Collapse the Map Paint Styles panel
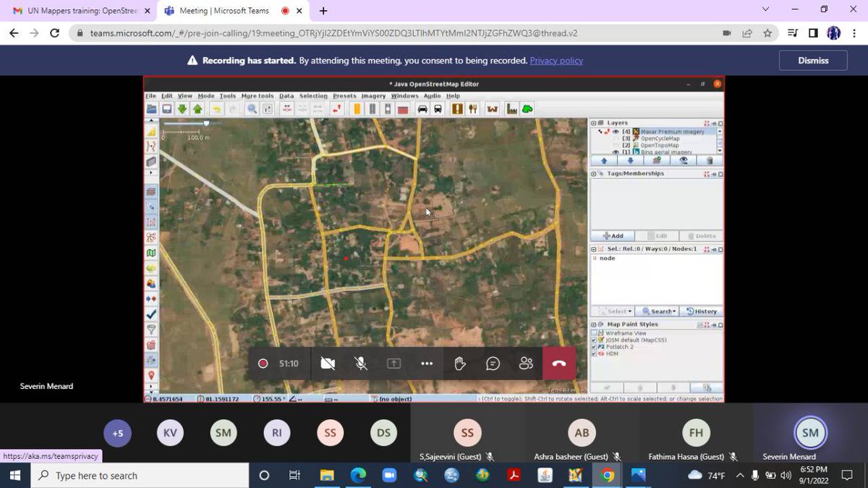Image resolution: width=868 pixels, height=488 pixels. pyautogui.click(x=594, y=324)
